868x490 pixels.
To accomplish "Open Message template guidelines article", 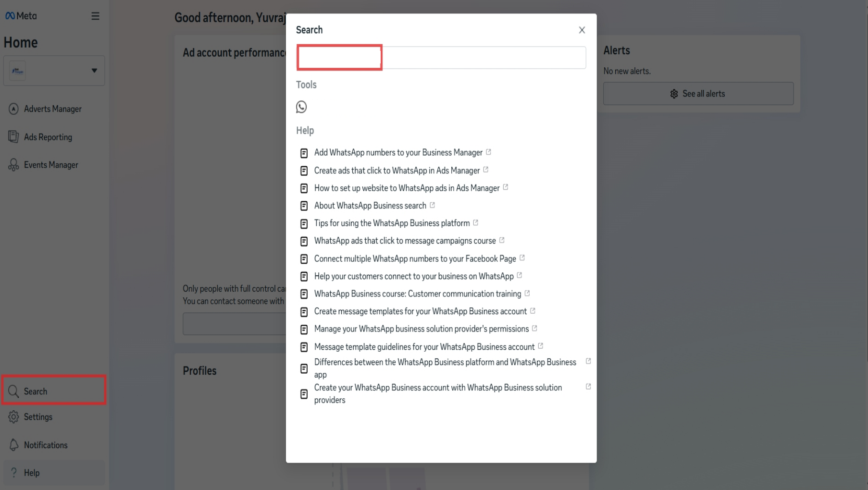I will click(x=424, y=347).
